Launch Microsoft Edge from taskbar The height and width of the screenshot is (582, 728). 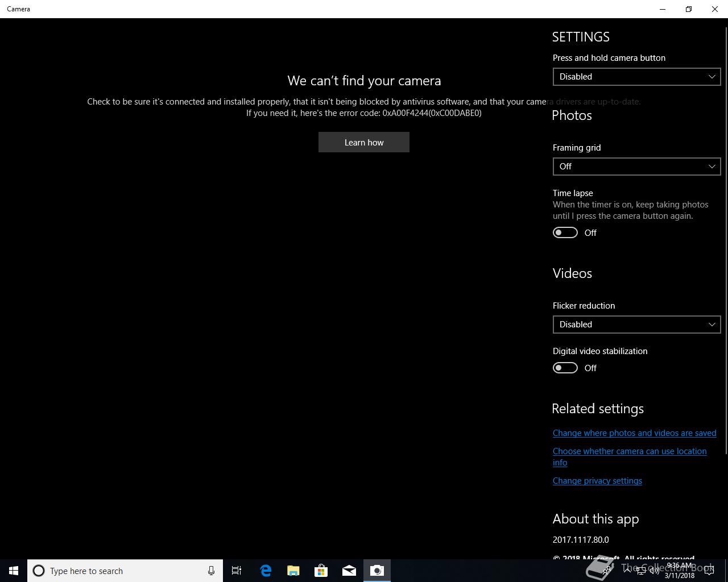point(266,571)
